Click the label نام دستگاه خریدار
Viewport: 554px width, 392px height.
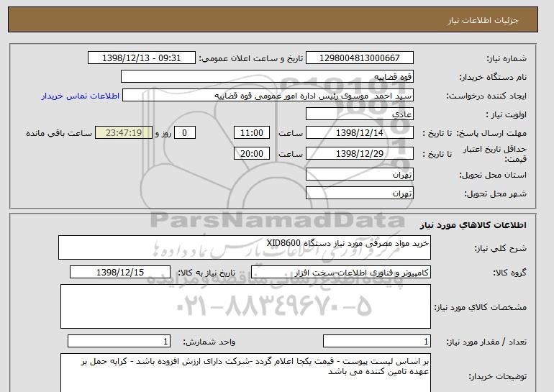[x=493, y=78]
